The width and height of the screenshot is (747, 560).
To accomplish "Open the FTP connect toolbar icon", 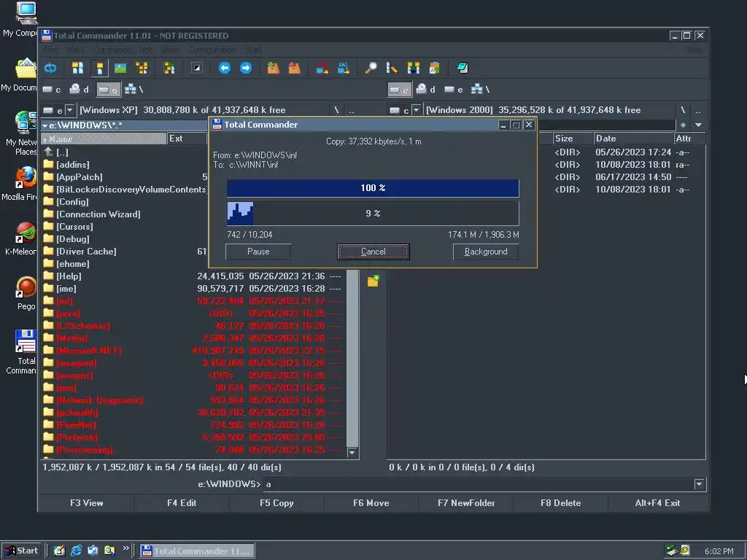I will pyautogui.click(x=322, y=68).
